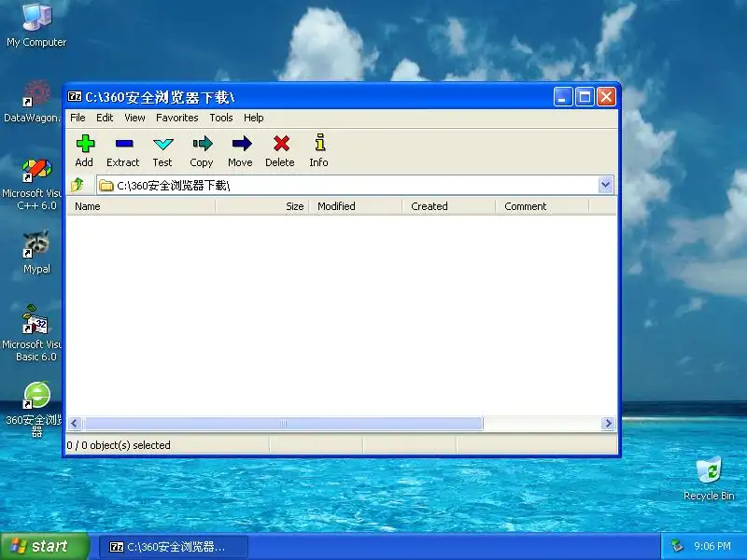Maximize the 7-Zip window
Viewport: 747px width, 560px height.
point(585,97)
